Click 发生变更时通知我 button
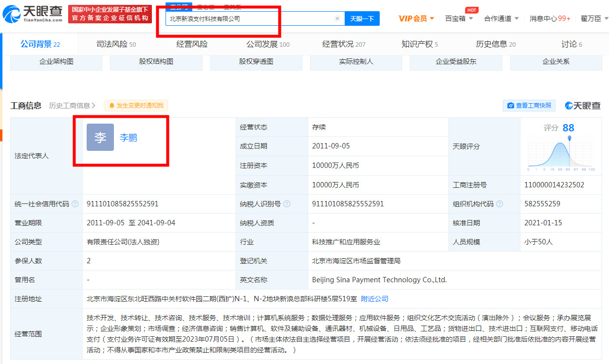Screen dimensions: 609x364 pos(136,106)
